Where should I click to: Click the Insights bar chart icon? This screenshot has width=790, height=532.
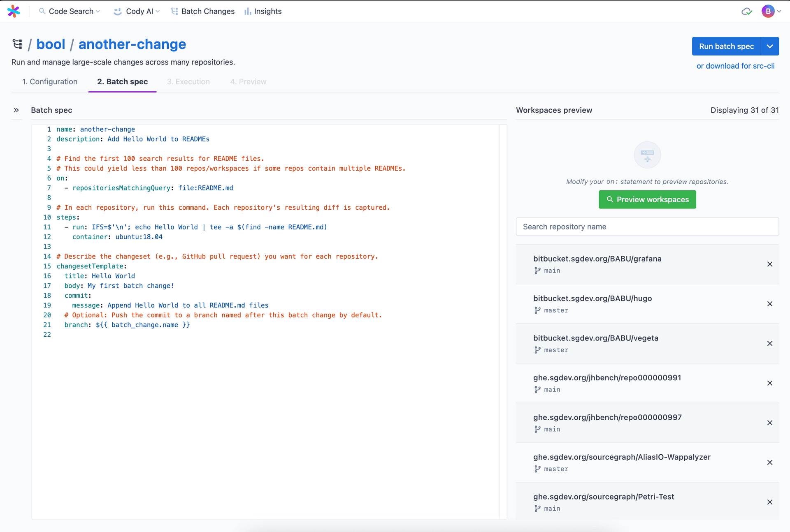pyautogui.click(x=247, y=12)
